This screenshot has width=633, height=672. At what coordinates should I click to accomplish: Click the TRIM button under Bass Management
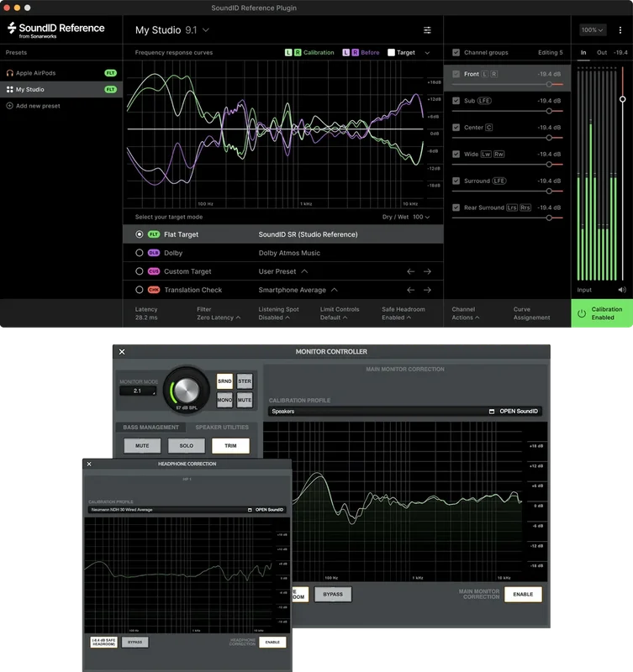coord(230,446)
